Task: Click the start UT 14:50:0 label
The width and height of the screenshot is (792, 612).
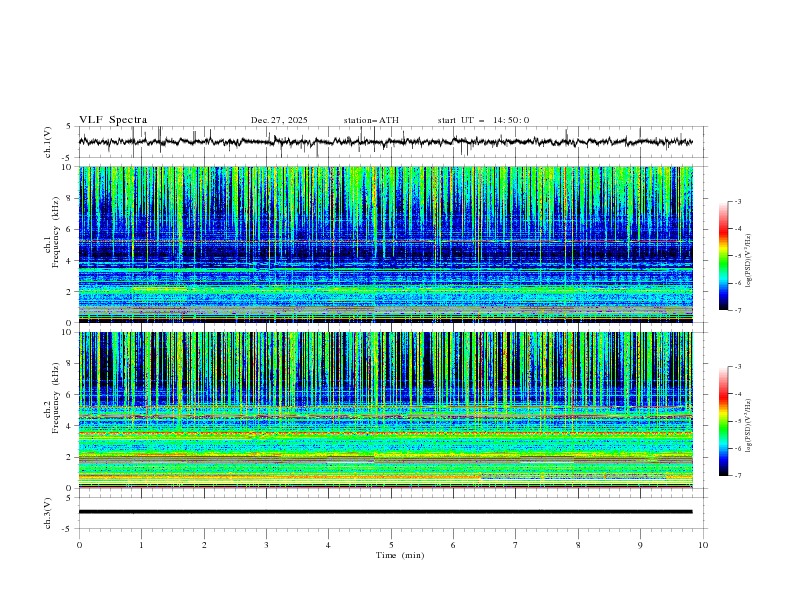Action: point(483,120)
